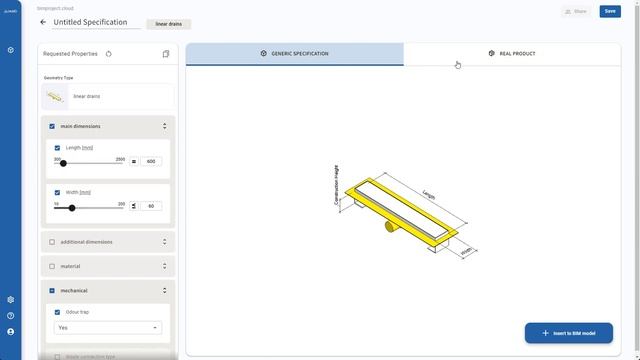Expand the material section
Image resolution: width=640 pixels, height=360 pixels.
[164, 266]
